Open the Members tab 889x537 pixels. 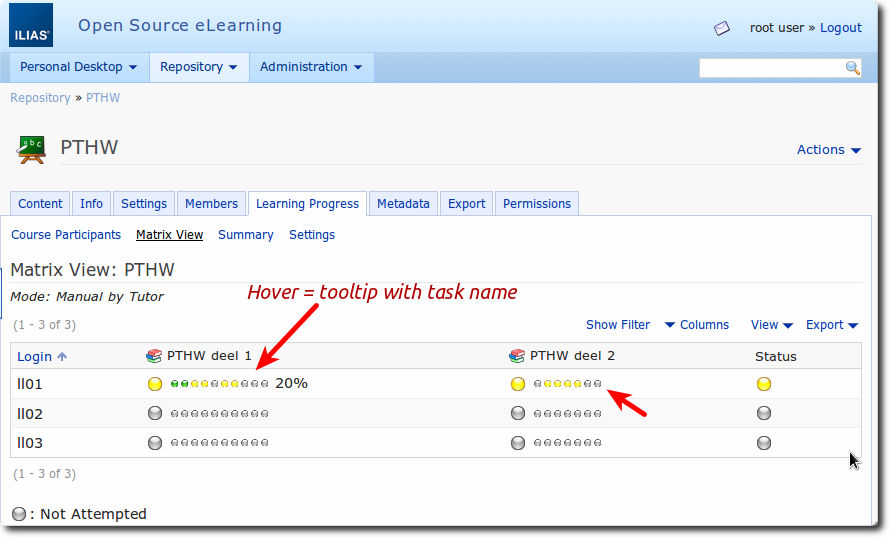pos(211,204)
